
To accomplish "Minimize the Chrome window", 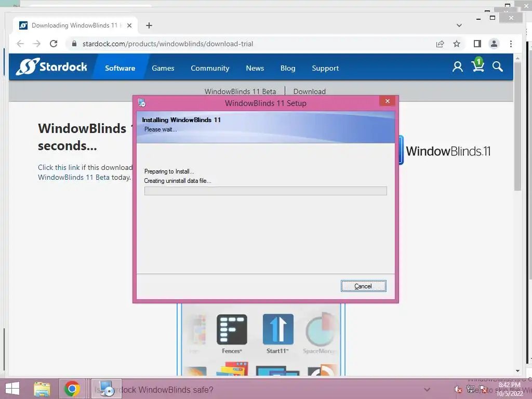I will 478,19.
